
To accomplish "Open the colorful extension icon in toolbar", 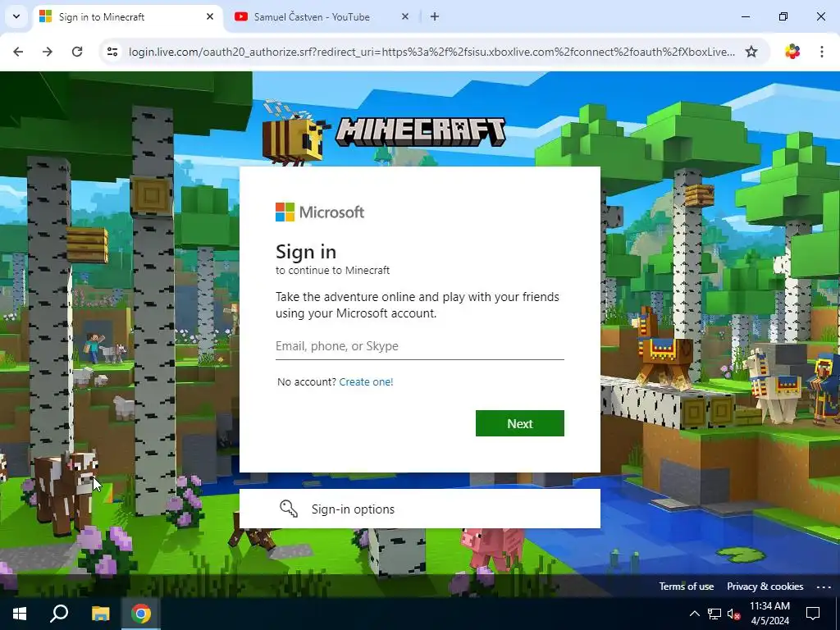I will pyautogui.click(x=792, y=52).
